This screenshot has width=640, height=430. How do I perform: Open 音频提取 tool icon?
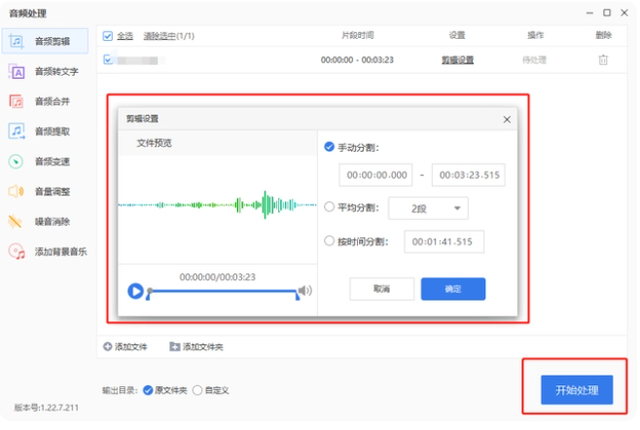click(x=16, y=131)
